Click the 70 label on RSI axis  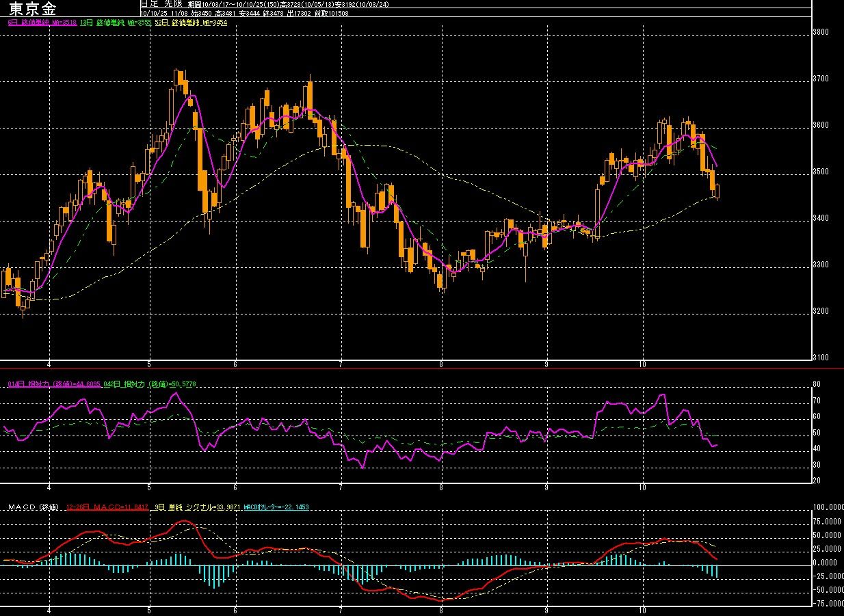(817, 401)
